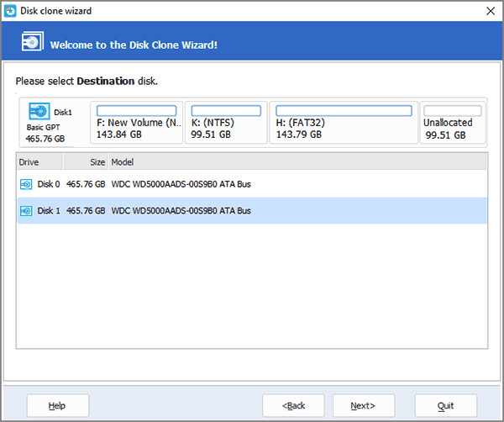Click the Size column header
Viewport: 504px width, 422px height.
86,161
